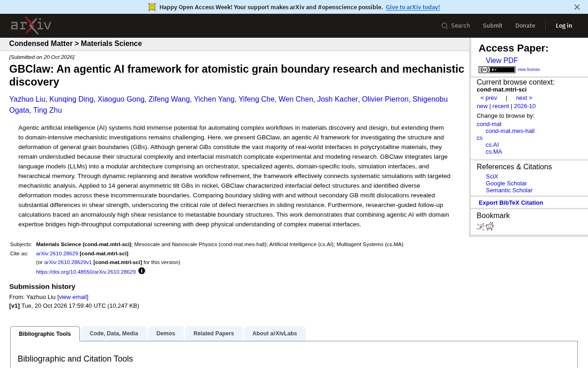Switch to Code, Data, Media tab
This screenshot has height=368, width=588.
coord(114,333)
